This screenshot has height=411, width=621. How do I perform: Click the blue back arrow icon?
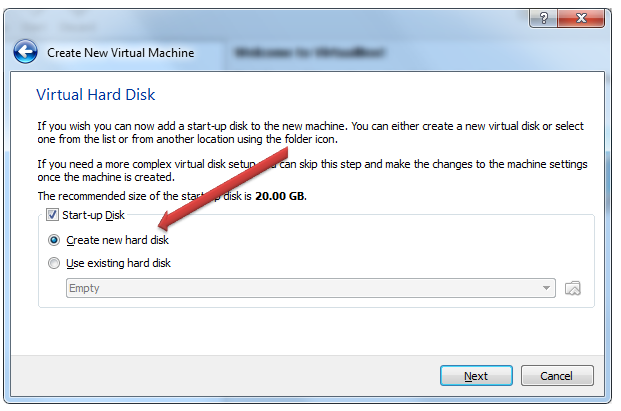click(25, 52)
